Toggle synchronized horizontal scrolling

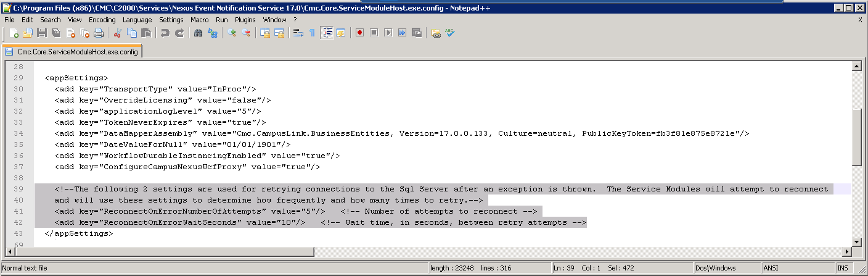(279, 33)
